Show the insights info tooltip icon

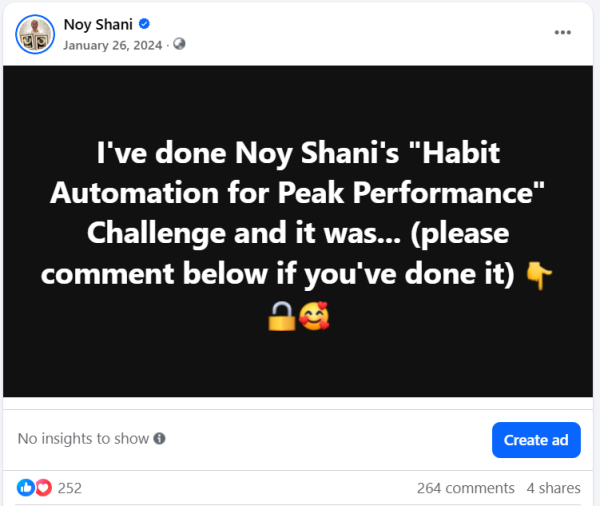159,439
